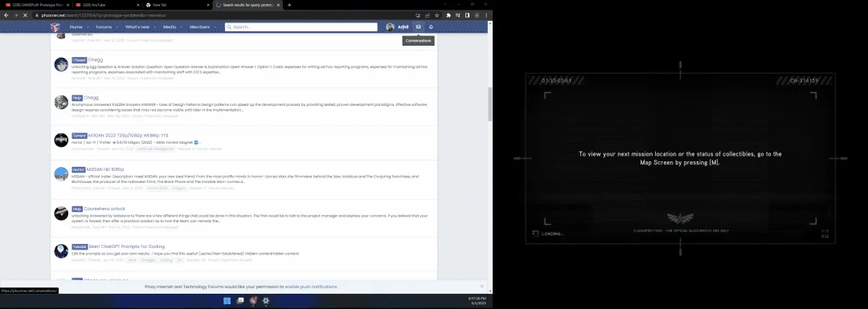The height and width of the screenshot is (309, 868).
Task: Open a new browser tab with plus button
Action: click(289, 5)
